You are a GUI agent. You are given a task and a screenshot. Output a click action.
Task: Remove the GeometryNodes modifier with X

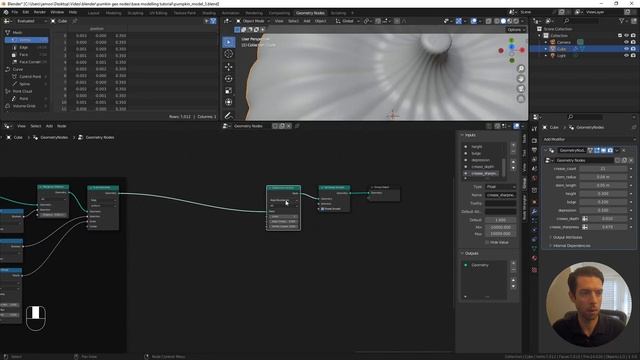click(x=623, y=151)
